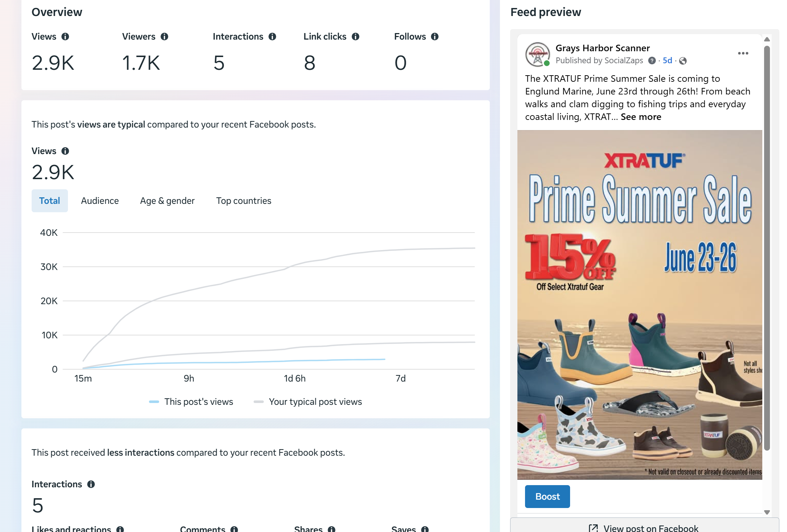Click the info icon next to Views in Overview

[65, 37]
